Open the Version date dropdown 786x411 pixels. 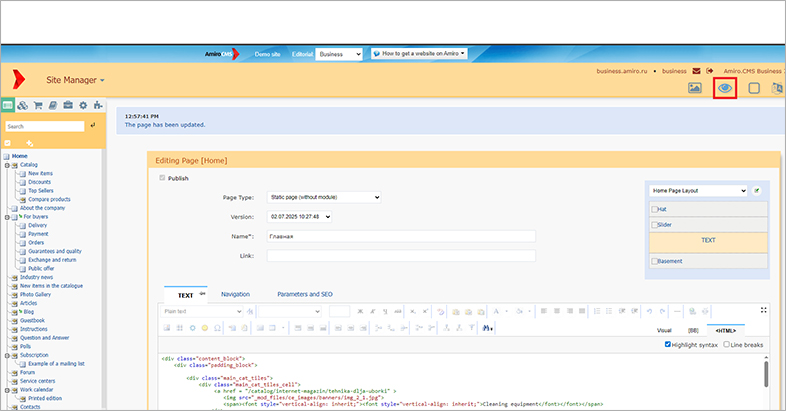[299, 216]
